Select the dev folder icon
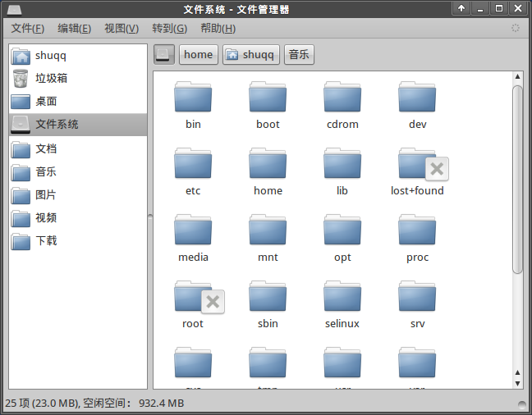The width and height of the screenshot is (532, 415). pos(417,97)
